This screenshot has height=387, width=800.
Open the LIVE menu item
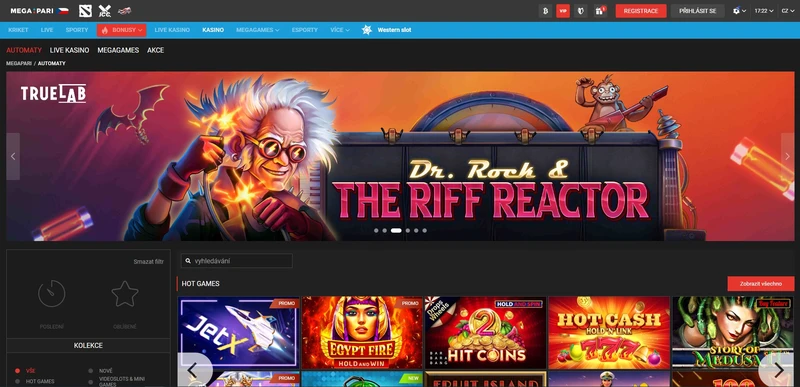[47, 30]
